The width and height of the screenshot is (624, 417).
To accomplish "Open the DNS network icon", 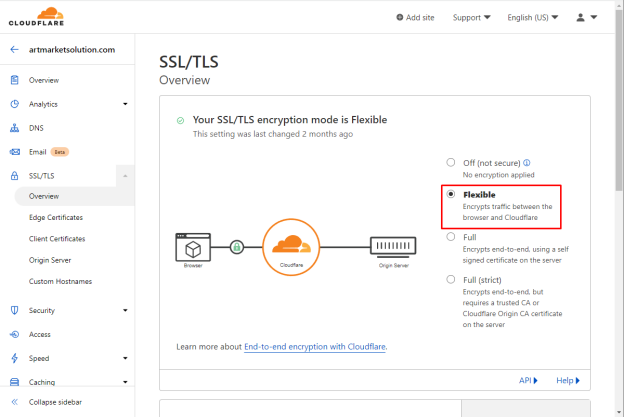I will coord(14,128).
